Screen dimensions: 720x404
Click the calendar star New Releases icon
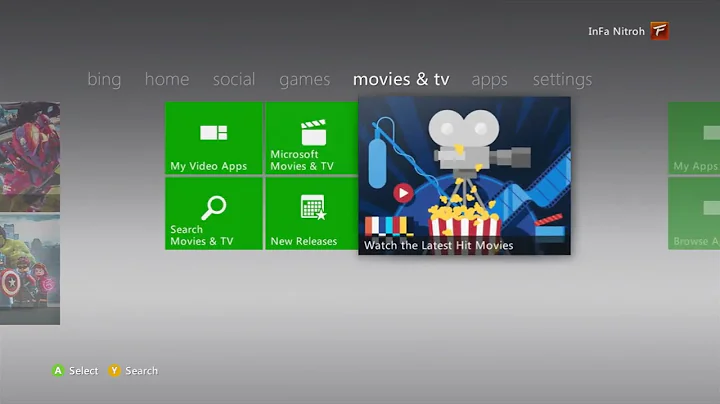pyautogui.click(x=314, y=208)
